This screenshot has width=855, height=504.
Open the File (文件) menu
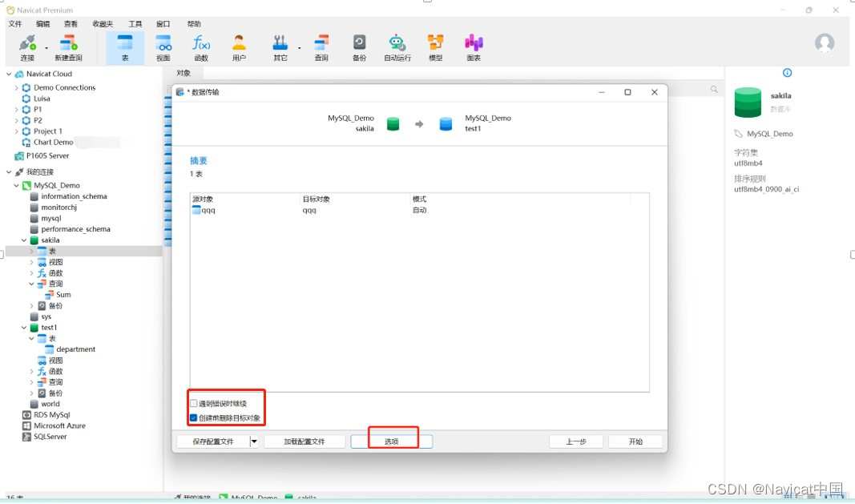[15, 23]
